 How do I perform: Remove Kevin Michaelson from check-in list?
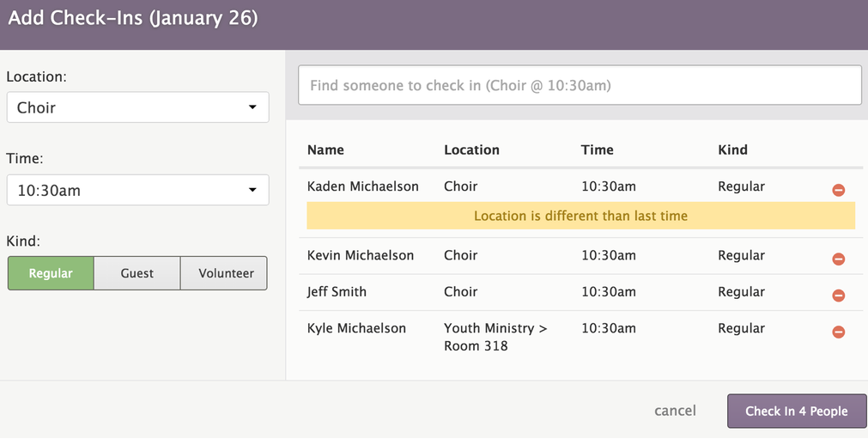[839, 259]
